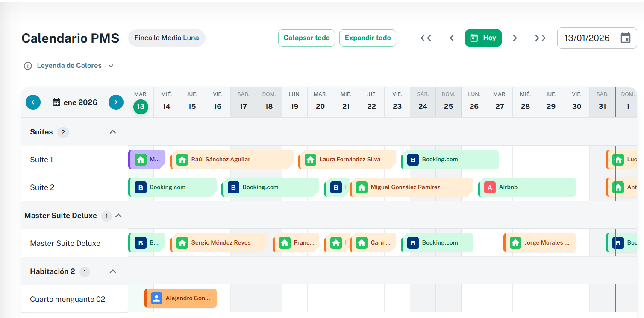This screenshot has height=318, width=644.
Task: Click single left chevron navigation arrow
Action: tap(451, 38)
